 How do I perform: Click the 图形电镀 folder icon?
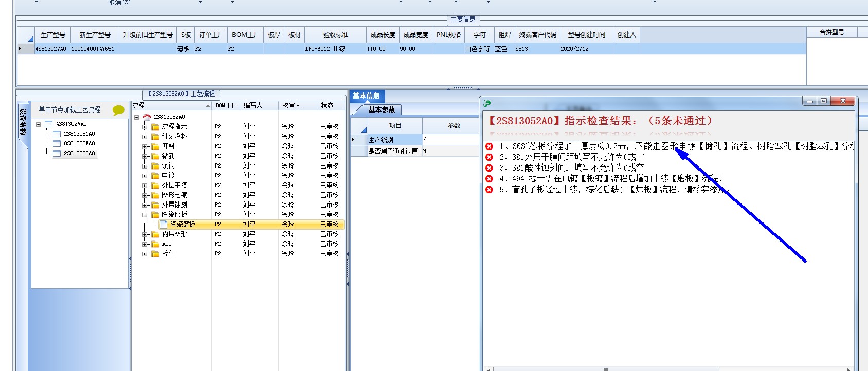(x=155, y=195)
